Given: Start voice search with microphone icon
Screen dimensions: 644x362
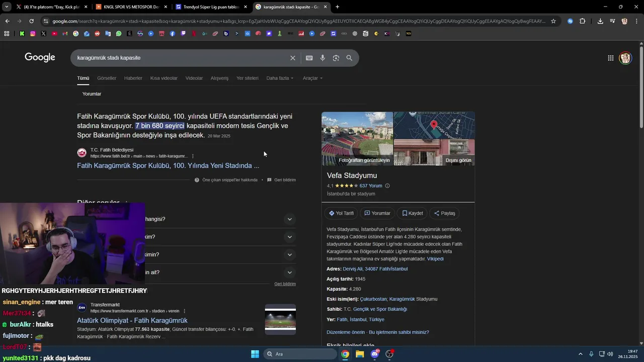Looking at the screenshot, I should click(323, 58).
